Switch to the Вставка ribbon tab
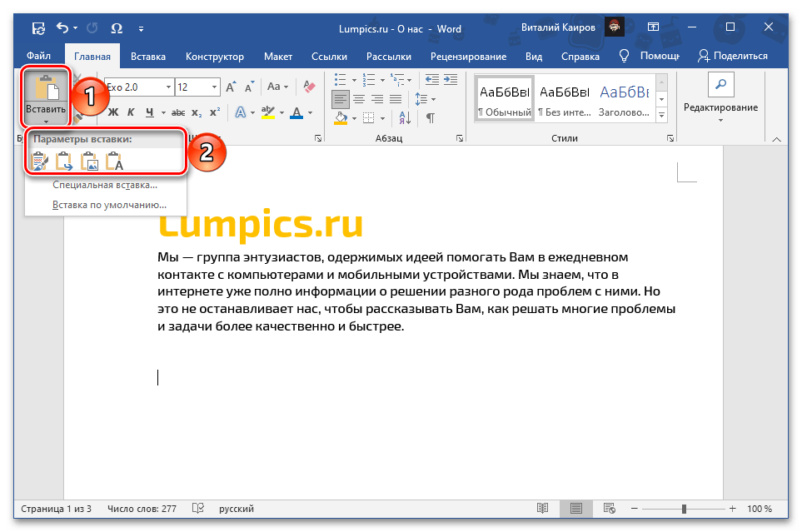 [147, 57]
